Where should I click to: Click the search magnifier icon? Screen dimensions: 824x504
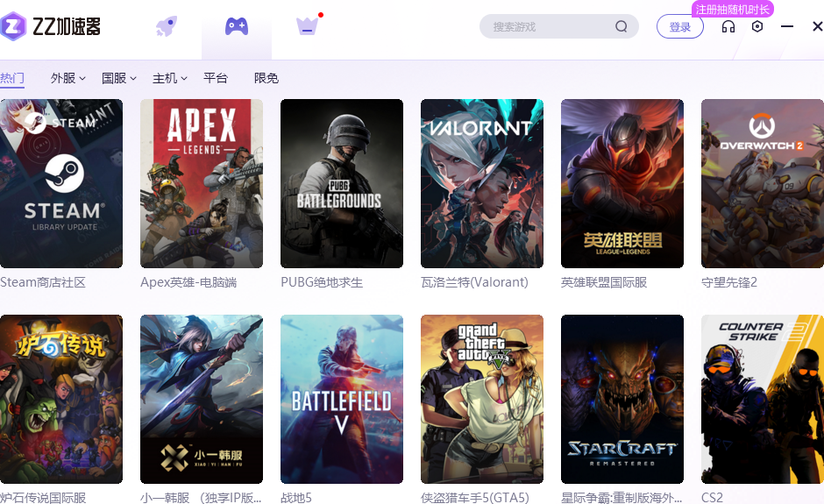coord(621,26)
